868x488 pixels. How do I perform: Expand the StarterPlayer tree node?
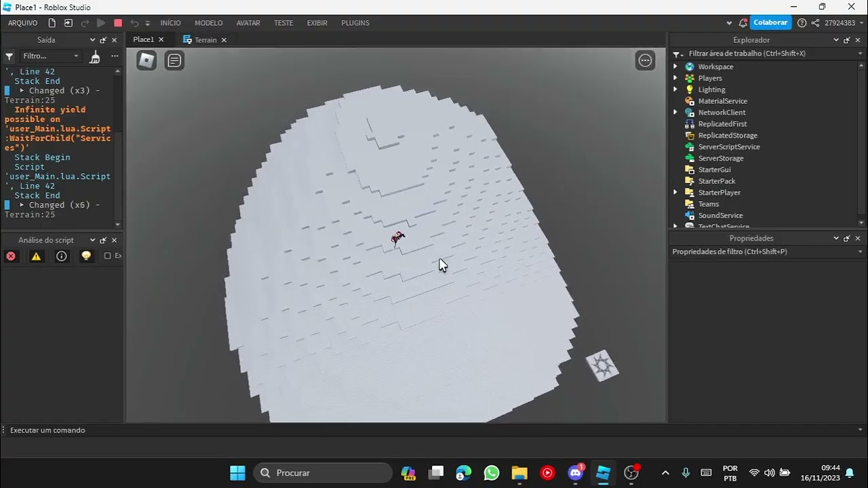[x=675, y=192]
